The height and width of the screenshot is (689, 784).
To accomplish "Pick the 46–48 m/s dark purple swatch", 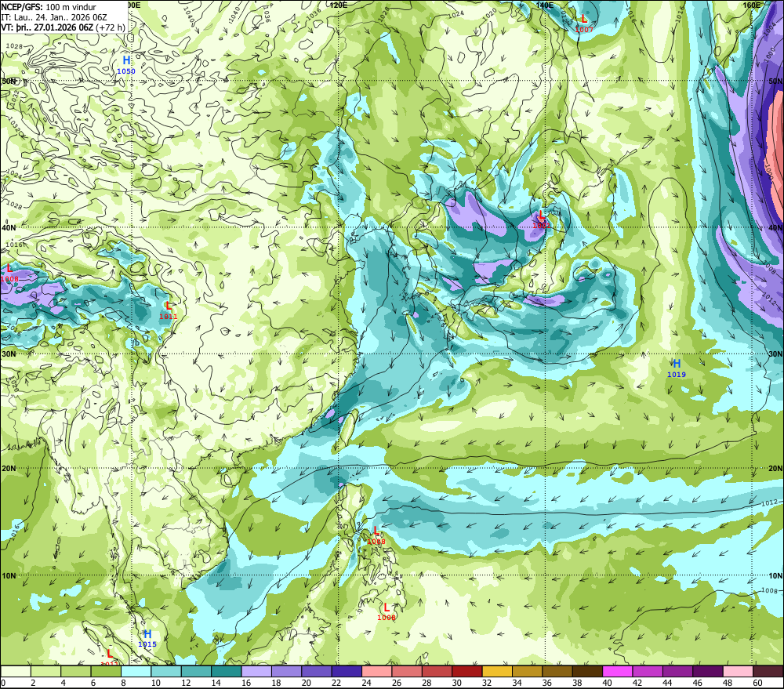I will coord(708,671).
